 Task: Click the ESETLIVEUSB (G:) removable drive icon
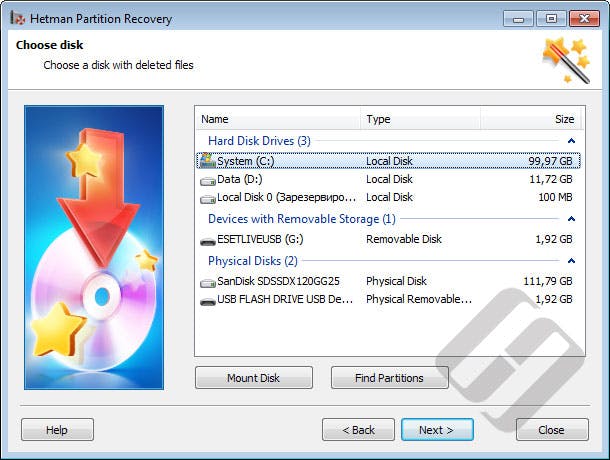pos(208,241)
